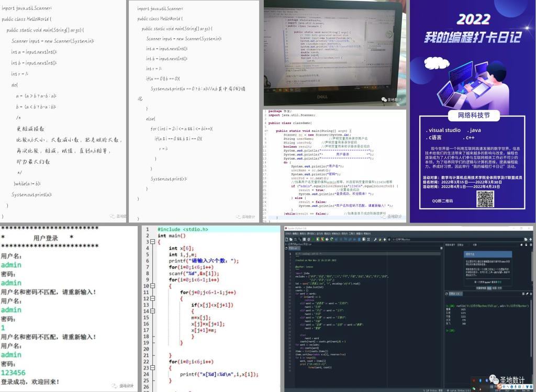Collapse the fold marker at line 14 in C code
This screenshot has width=536, height=392.
[x=152, y=311]
